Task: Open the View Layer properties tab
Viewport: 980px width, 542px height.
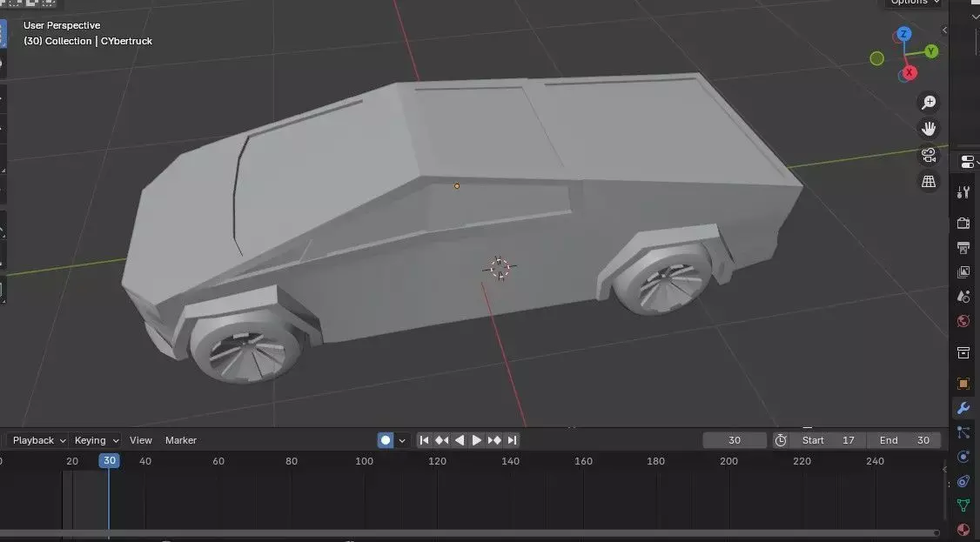Action: 963,272
